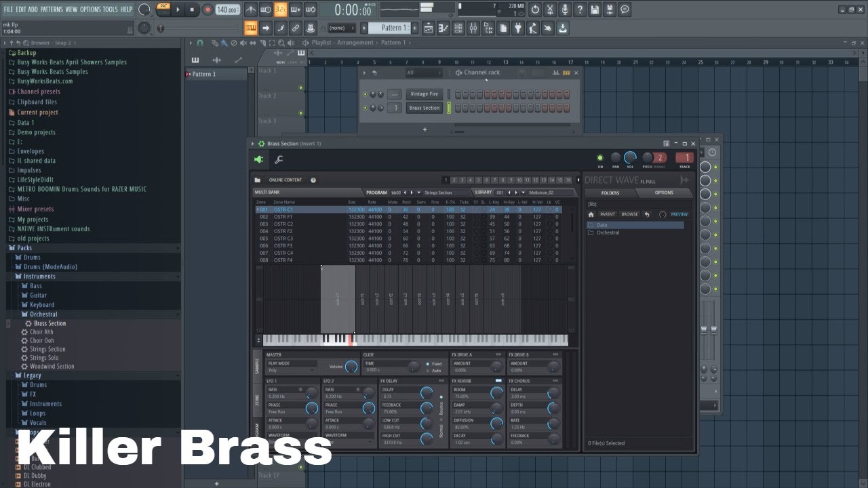Open the Program name dropdown arrow
The width and height of the screenshot is (868, 488).
[x=420, y=192]
